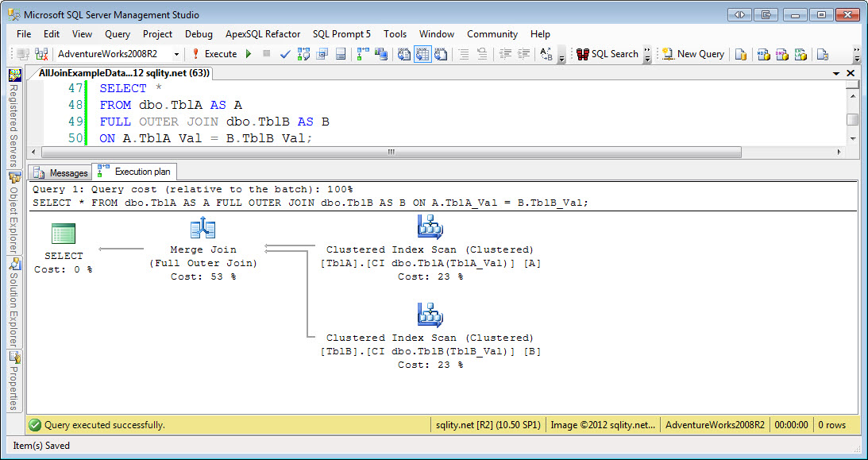Open SQL editor toolbar overflow options arrow

[562, 54]
